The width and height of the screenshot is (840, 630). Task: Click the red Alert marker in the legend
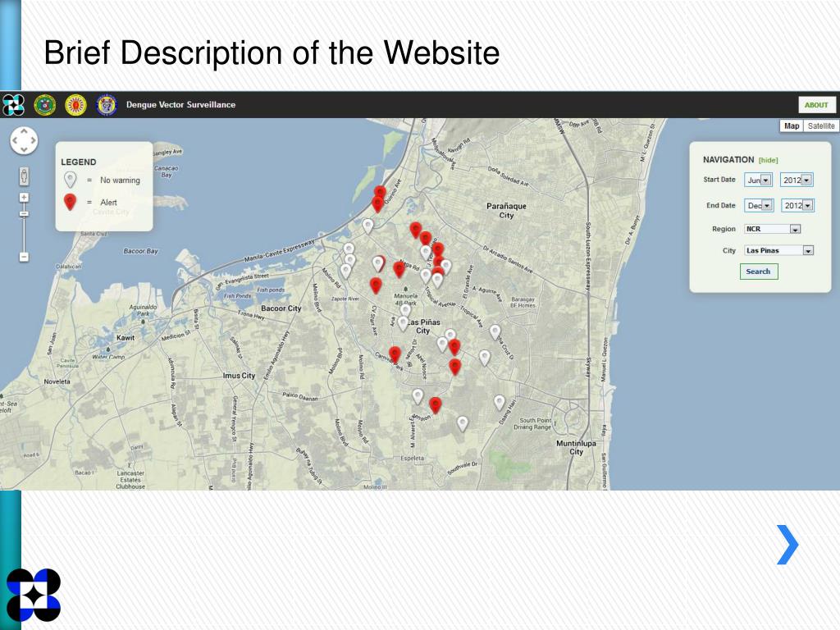71,202
